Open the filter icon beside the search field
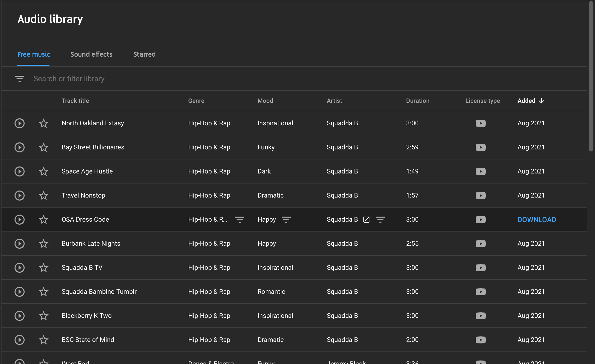 tap(19, 79)
